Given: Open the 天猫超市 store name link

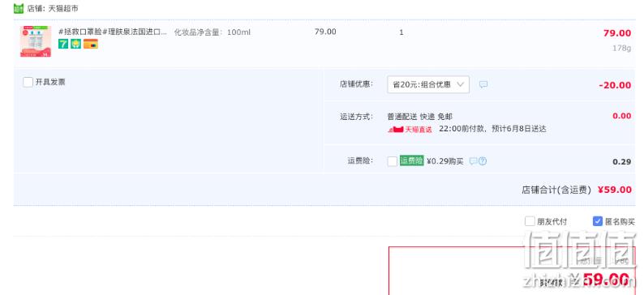Looking at the screenshot, I should tap(63, 8).
